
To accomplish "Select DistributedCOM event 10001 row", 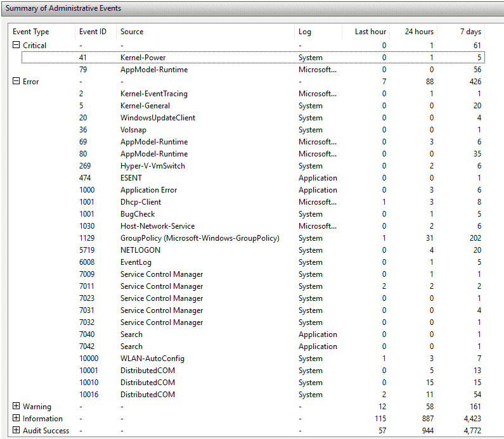I will [x=253, y=371].
